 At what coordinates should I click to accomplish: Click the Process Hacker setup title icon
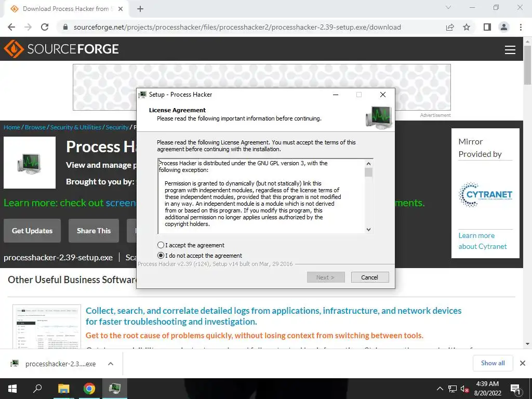pos(142,95)
